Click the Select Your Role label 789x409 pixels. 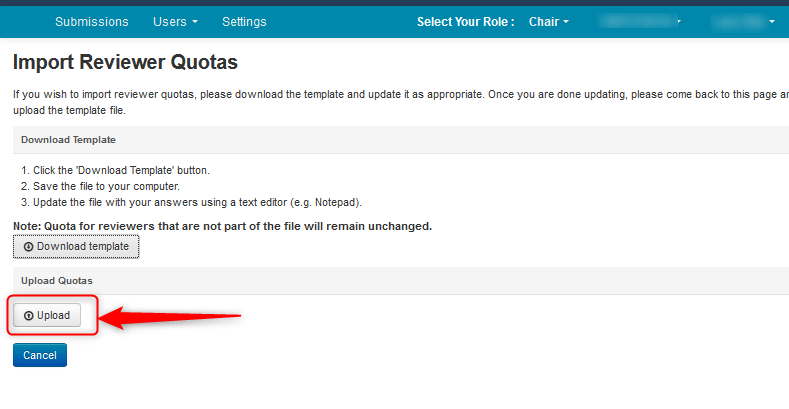(465, 21)
